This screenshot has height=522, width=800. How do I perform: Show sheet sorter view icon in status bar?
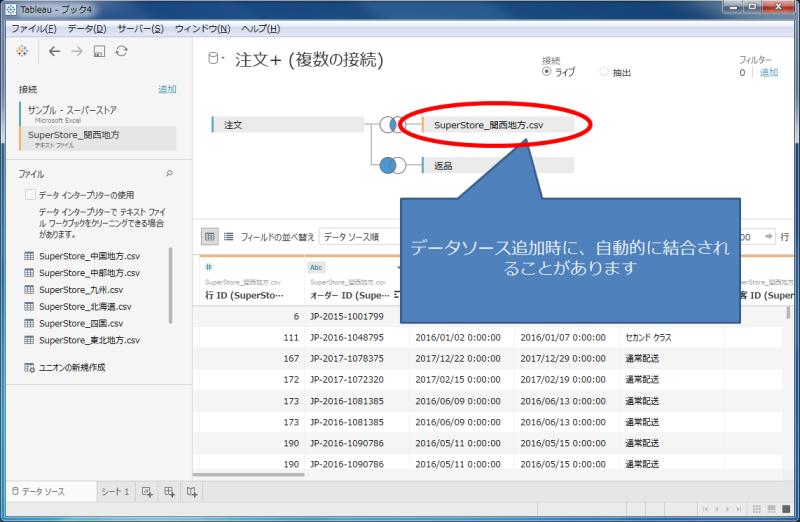pyautogui.click(x=757, y=509)
